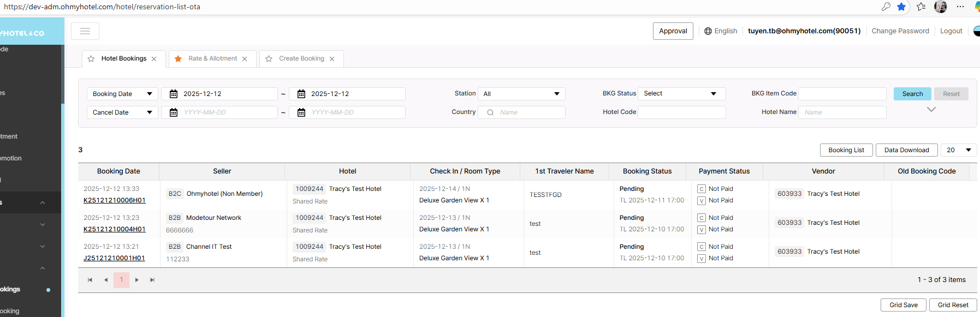
Task: Click the globe English language selector
Action: coord(721,31)
